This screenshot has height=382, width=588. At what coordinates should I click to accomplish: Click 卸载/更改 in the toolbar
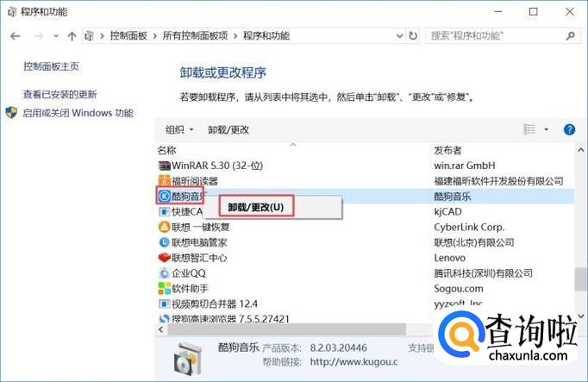(x=228, y=129)
